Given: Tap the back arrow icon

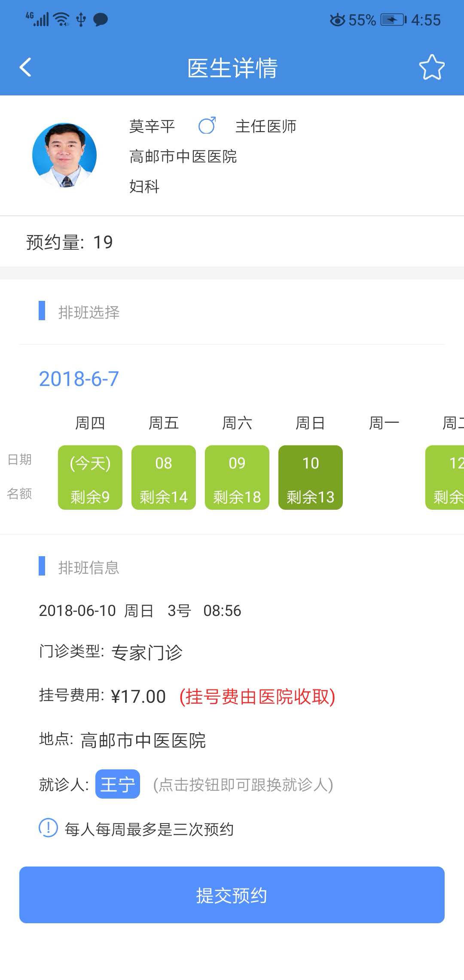Looking at the screenshot, I should point(26,67).
